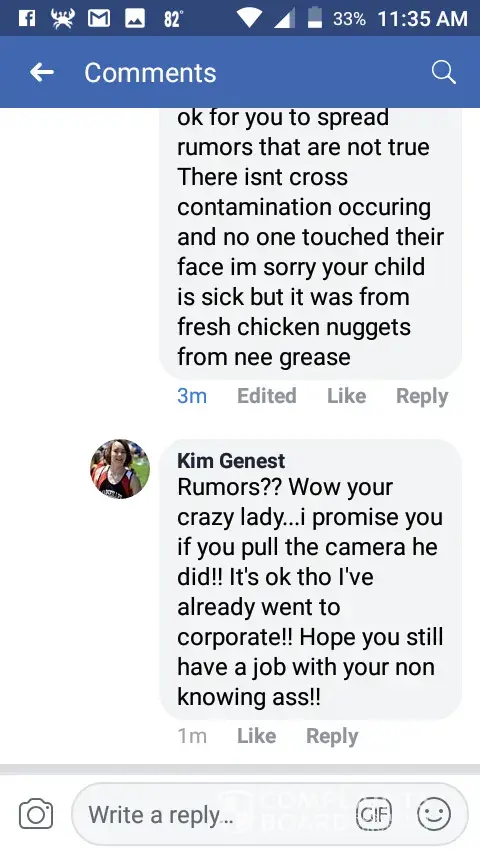Reply to the chicken nuggets comment
This screenshot has width=480, height=854.
(422, 396)
